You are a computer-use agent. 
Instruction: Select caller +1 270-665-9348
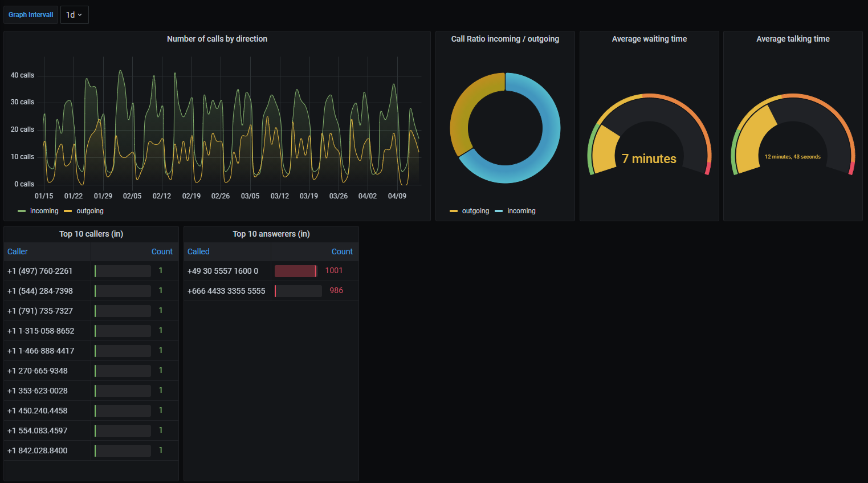[37, 371]
